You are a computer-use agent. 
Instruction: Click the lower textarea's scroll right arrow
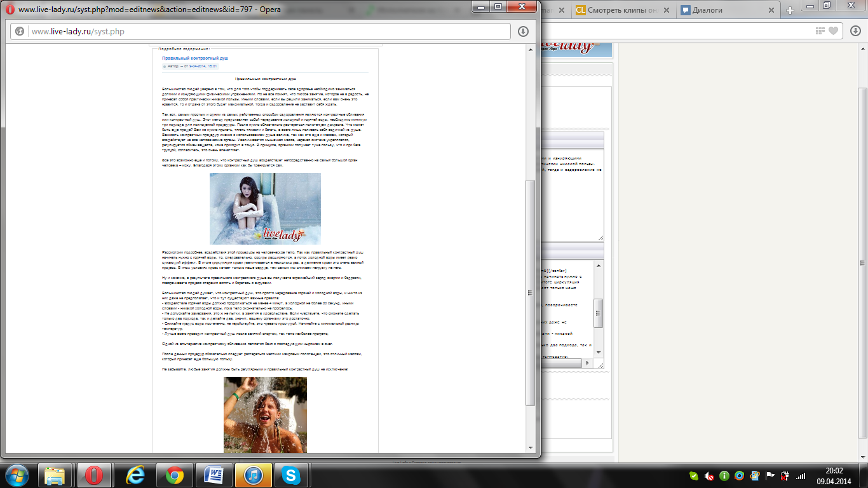pos(588,363)
